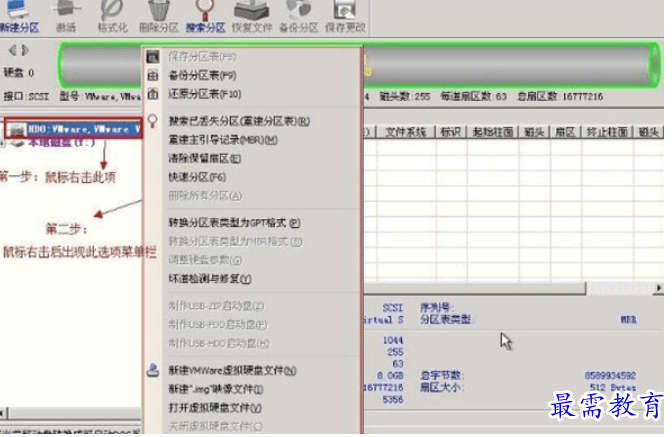Click the 删除分区 trash icon
Viewport: 672px width, 437px height.
click(159, 9)
